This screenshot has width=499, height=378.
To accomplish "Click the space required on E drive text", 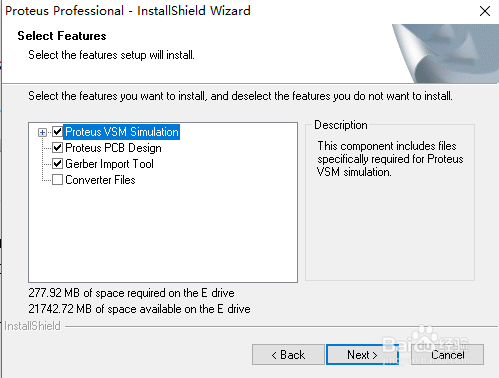I will [x=131, y=293].
